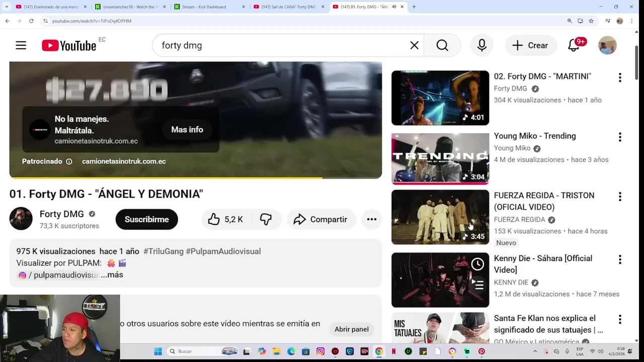Open the camionetasinotruk.com.ec sponsored link

click(x=124, y=161)
